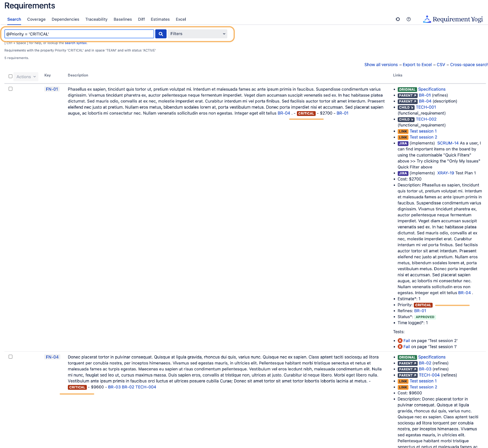Switch to the Coverage tab
Viewport: 488px width, 448px height.
[36, 19]
